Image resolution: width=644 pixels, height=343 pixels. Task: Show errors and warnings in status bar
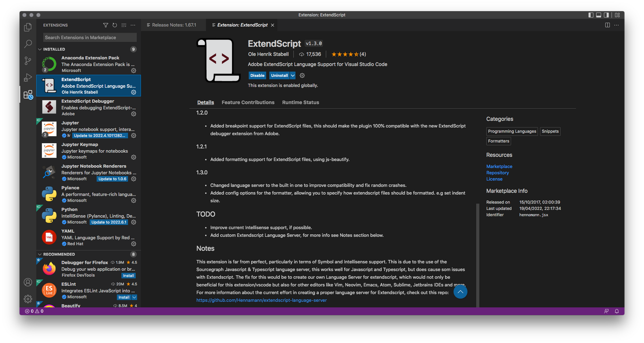[33, 311]
